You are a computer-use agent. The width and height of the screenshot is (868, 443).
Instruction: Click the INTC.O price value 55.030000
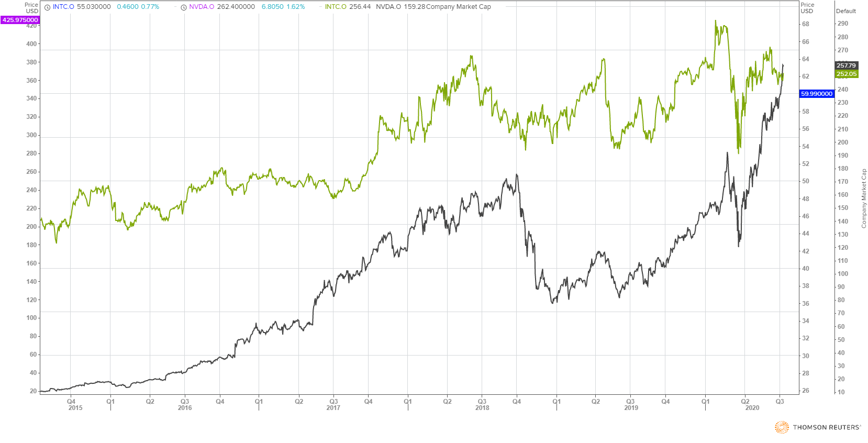coord(94,7)
